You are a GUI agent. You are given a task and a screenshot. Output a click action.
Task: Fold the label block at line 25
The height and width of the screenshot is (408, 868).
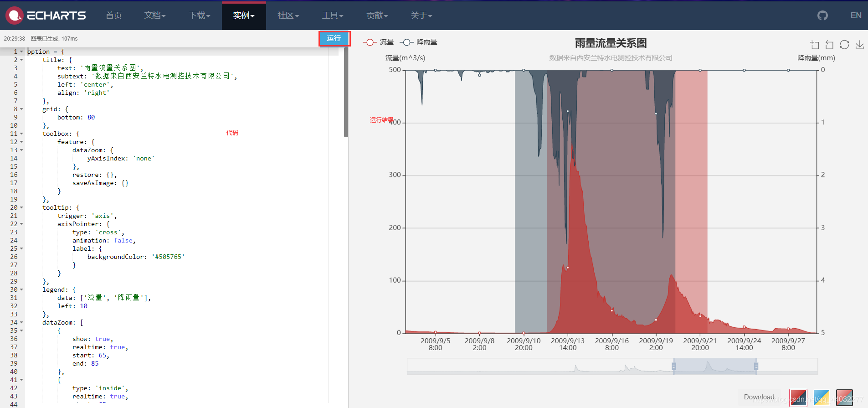pos(21,248)
